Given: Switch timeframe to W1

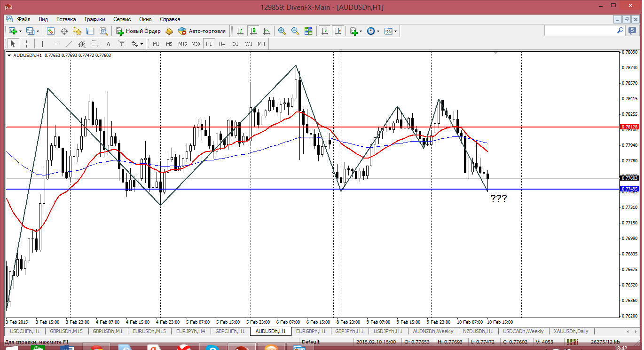Looking at the screenshot, I should [x=248, y=44].
